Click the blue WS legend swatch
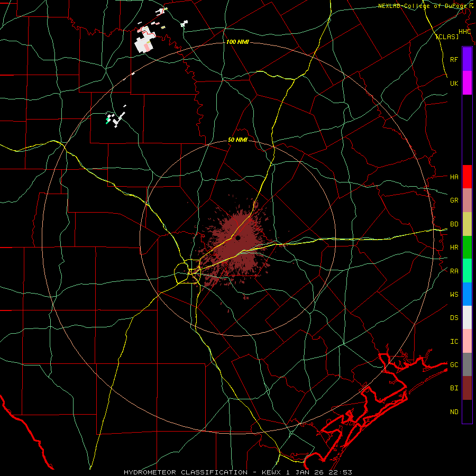The height and width of the screenshot is (476, 476). tap(467, 294)
